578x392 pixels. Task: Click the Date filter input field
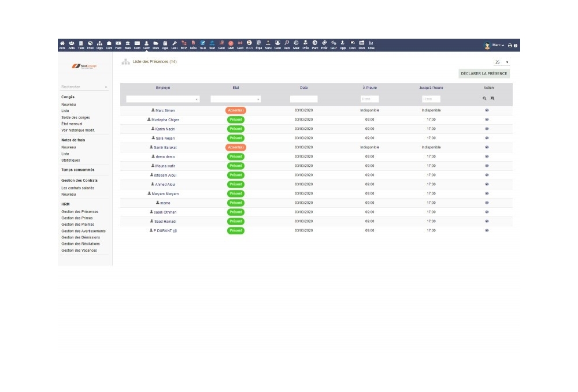pyautogui.click(x=303, y=99)
